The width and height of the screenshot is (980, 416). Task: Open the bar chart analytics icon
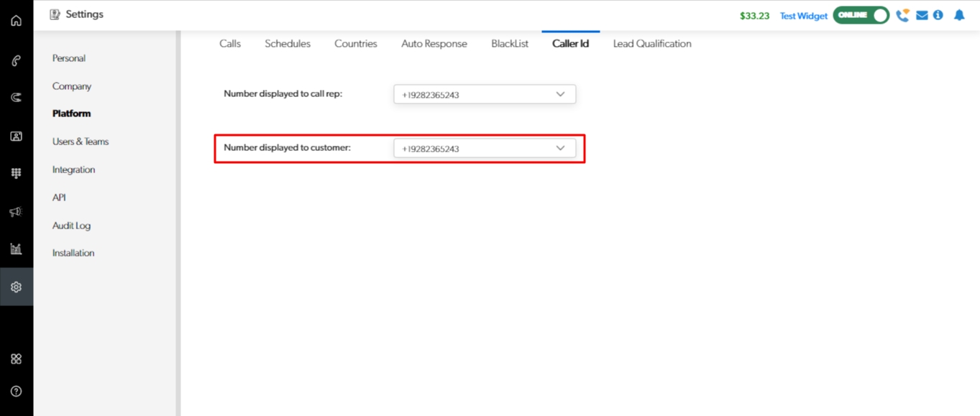pos(16,249)
